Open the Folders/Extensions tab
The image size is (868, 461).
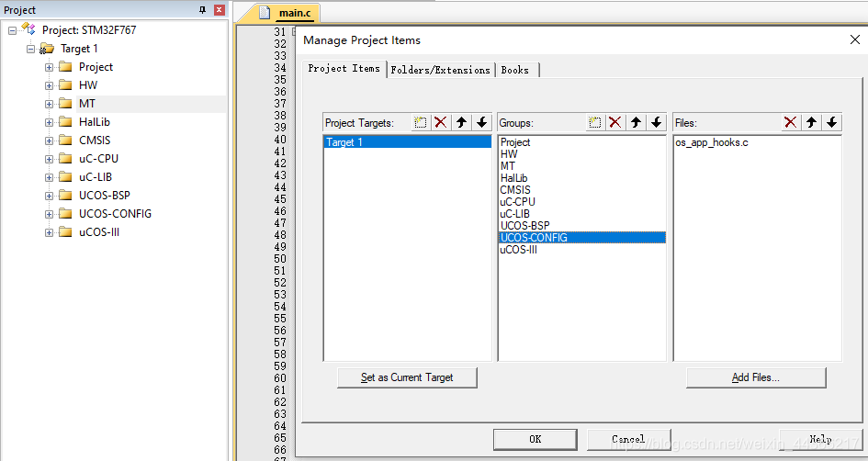(x=441, y=70)
